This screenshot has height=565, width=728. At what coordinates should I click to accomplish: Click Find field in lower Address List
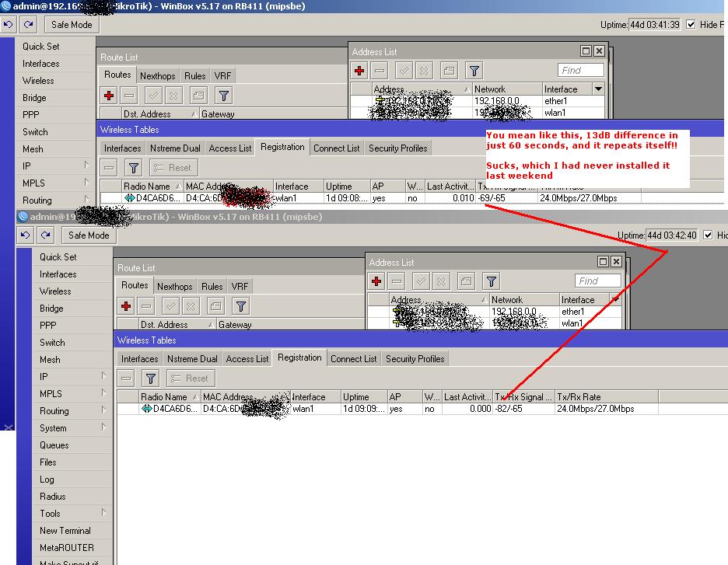tap(597, 281)
